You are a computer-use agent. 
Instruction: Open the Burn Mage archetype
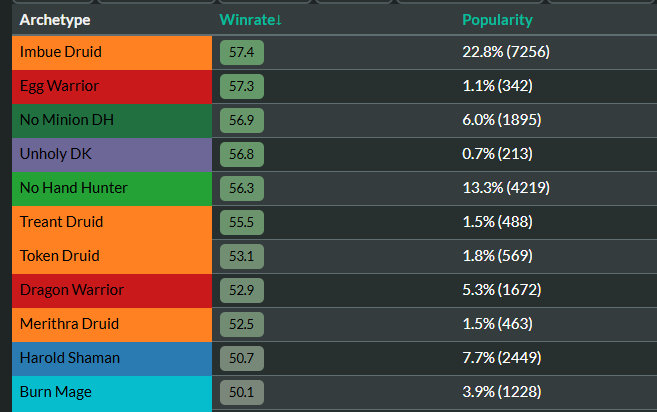click(x=112, y=393)
